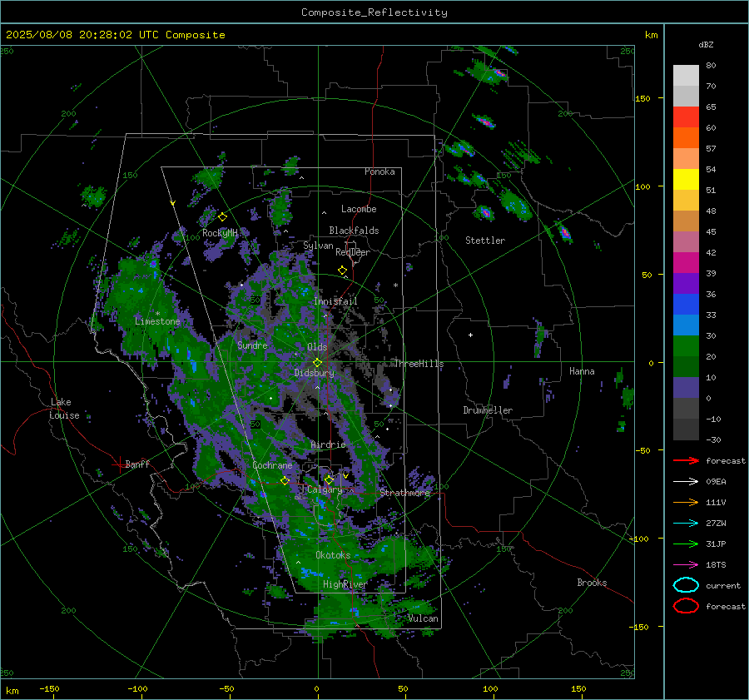This screenshot has width=749, height=700.
Task: Select the dark green swatch between 20 and 10
Action: click(686, 366)
